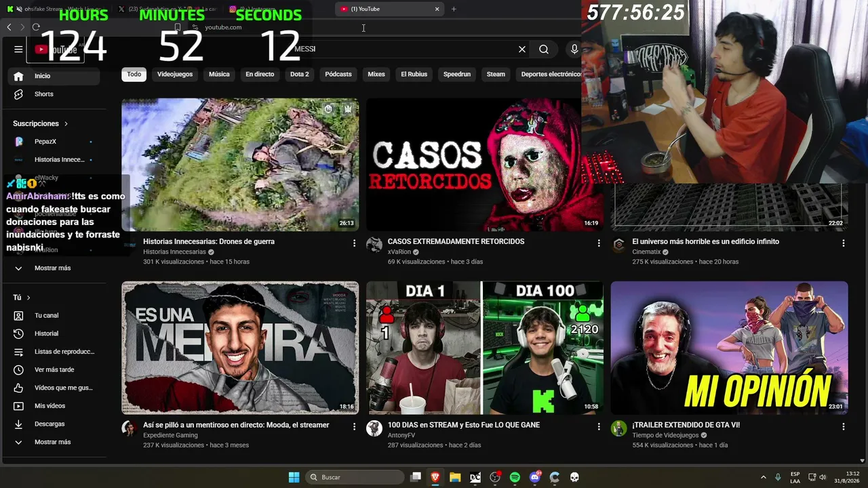868x488 pixels.
Task: Click the magnifying glass search button
Action: [544, 49]
